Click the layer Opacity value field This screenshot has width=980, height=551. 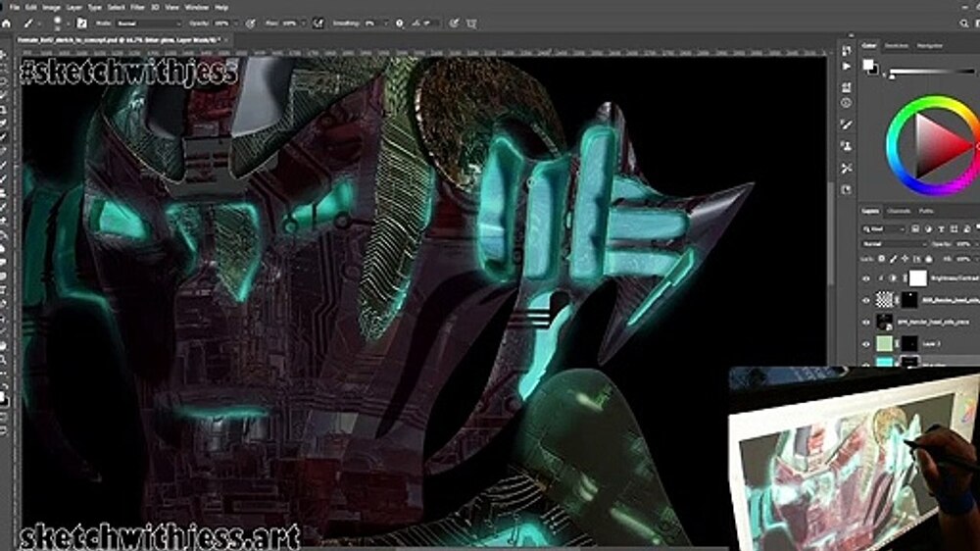[x=964, y=244]
